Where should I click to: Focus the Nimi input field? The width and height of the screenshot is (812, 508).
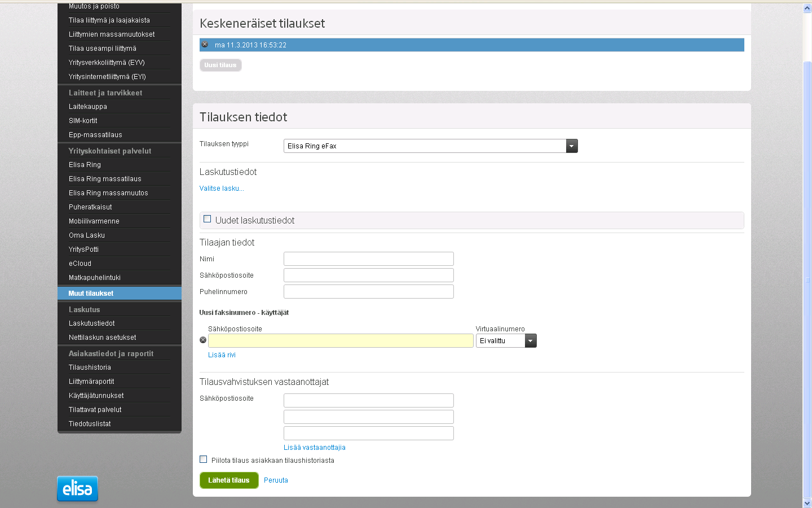369,259
